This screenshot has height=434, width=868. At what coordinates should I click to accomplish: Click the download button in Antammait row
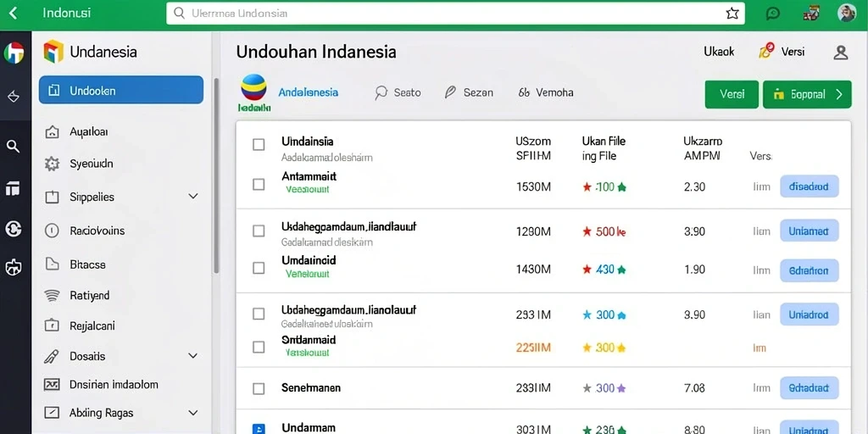coord(810,186)
